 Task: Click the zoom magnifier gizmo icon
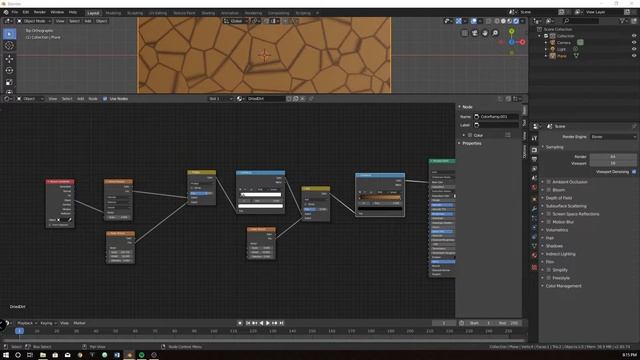[495, 33]
